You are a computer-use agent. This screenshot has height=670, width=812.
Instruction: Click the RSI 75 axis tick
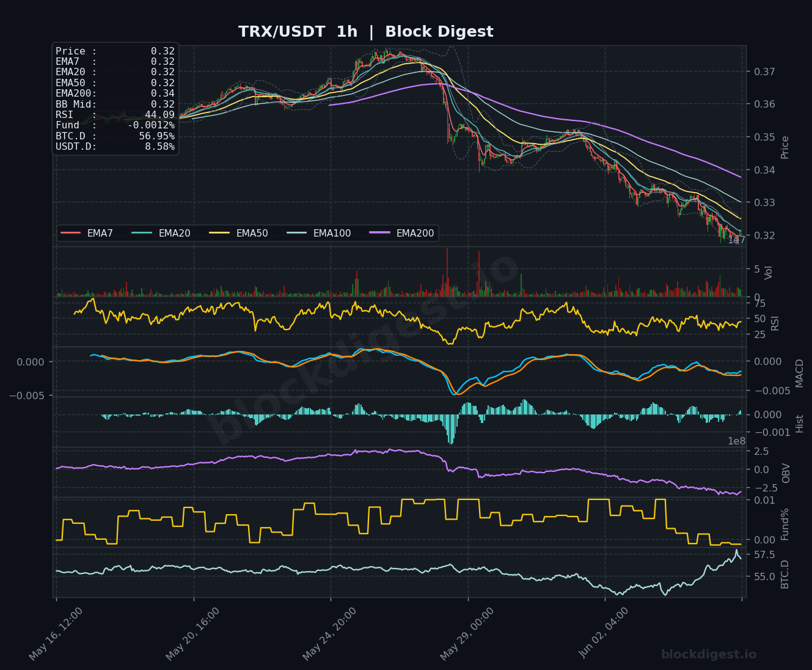[x=759, y=304]
